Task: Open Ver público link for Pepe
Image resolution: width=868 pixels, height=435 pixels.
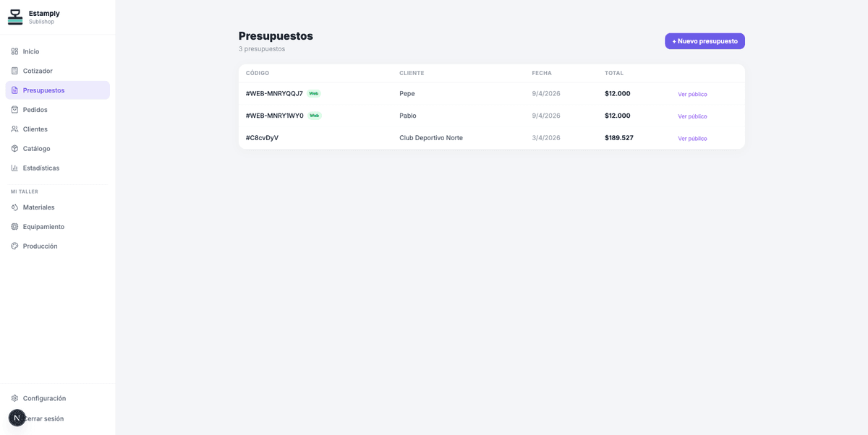Action: point(692,95)
